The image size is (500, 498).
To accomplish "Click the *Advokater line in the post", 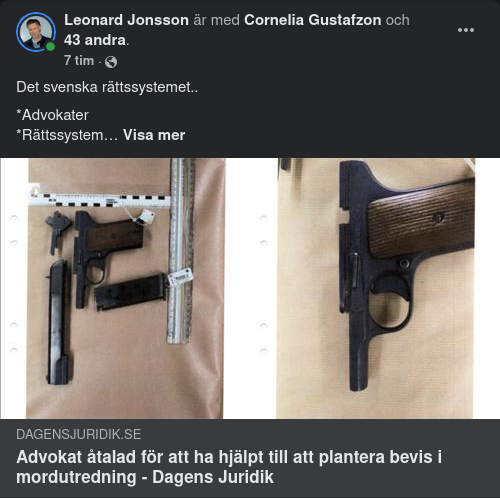I will click(52, 115).
